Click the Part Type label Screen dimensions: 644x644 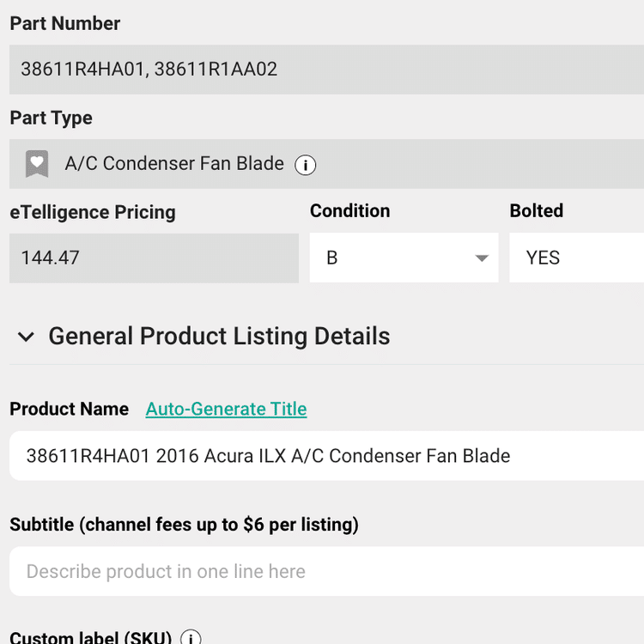(51, 118)
